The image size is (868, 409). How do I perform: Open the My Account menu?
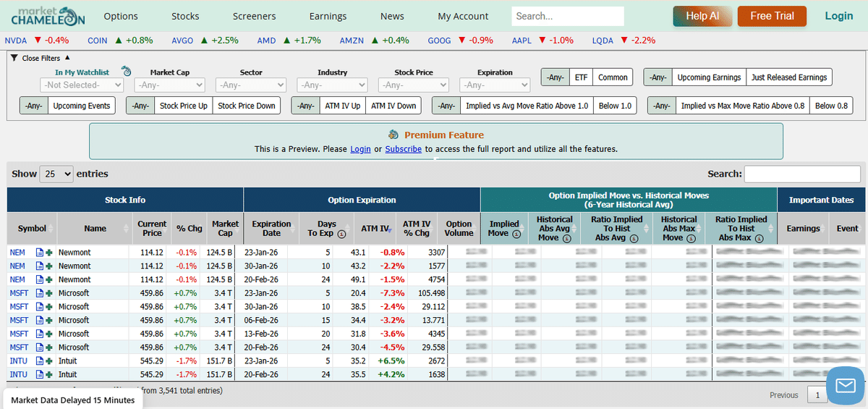pyautogui.click(x=463, y=16)
